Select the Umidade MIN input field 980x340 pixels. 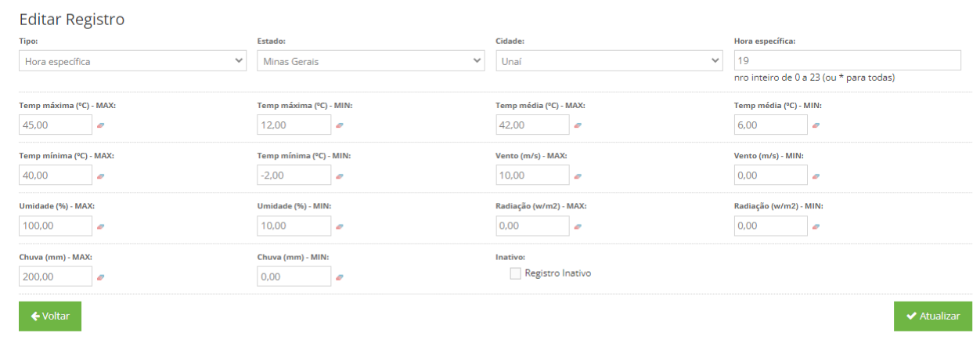[x=294, y=226]
